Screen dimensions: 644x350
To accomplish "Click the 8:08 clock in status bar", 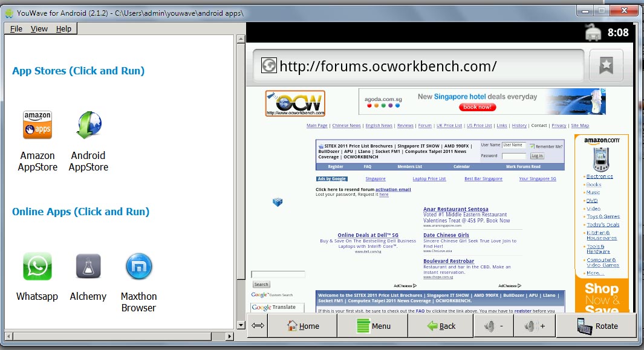I will pos(618,33).
